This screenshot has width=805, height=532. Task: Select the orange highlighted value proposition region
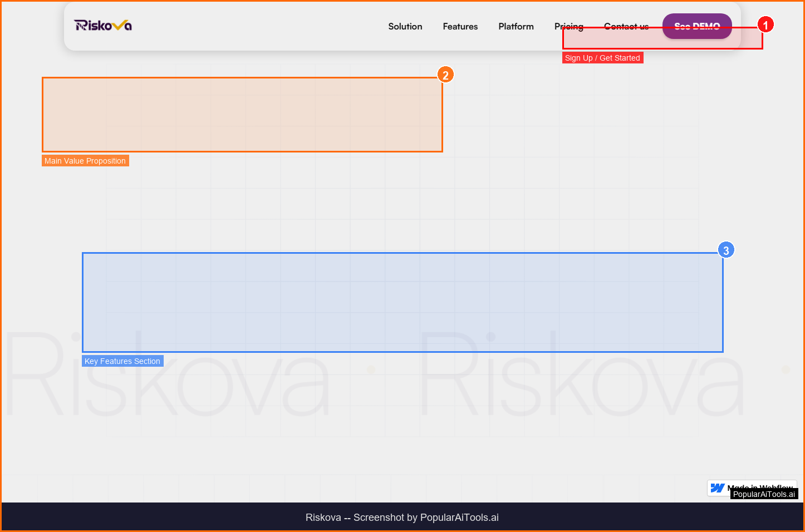pos(242,115)
